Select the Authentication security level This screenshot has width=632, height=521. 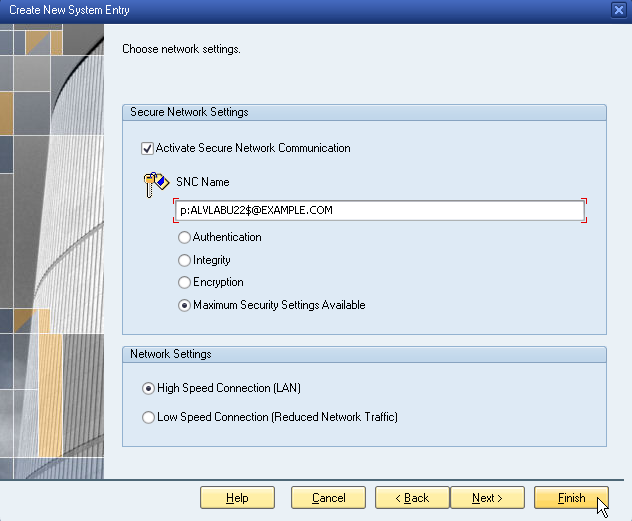click(x=184, y=238)
